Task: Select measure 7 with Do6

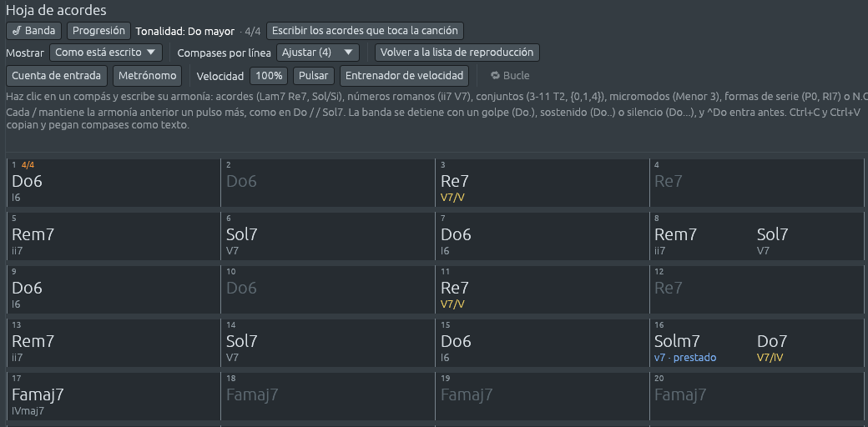Action: tap(542, 236)
